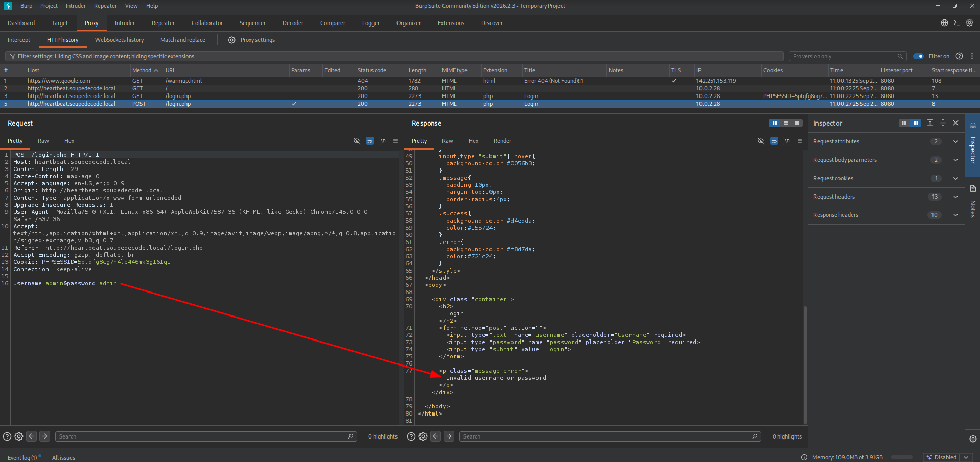Switch to combined tabbed request/response layout
Viewport: 980px width, 462px height.
[x=797, y=123]
